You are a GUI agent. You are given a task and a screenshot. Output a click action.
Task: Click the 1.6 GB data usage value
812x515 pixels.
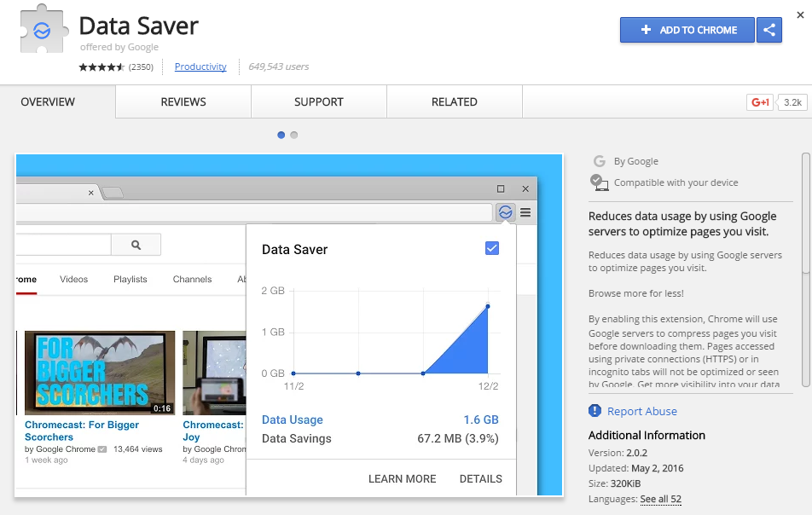tap(481, 420)
